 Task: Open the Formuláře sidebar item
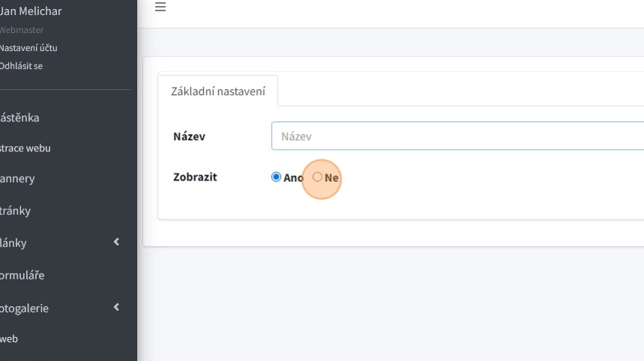[x=22, y=275]
